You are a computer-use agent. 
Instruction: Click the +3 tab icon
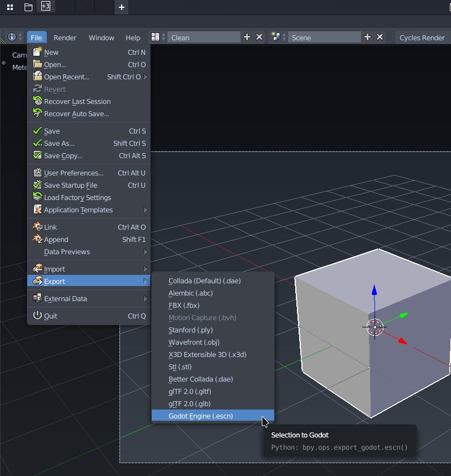click(x=46, y=6)
